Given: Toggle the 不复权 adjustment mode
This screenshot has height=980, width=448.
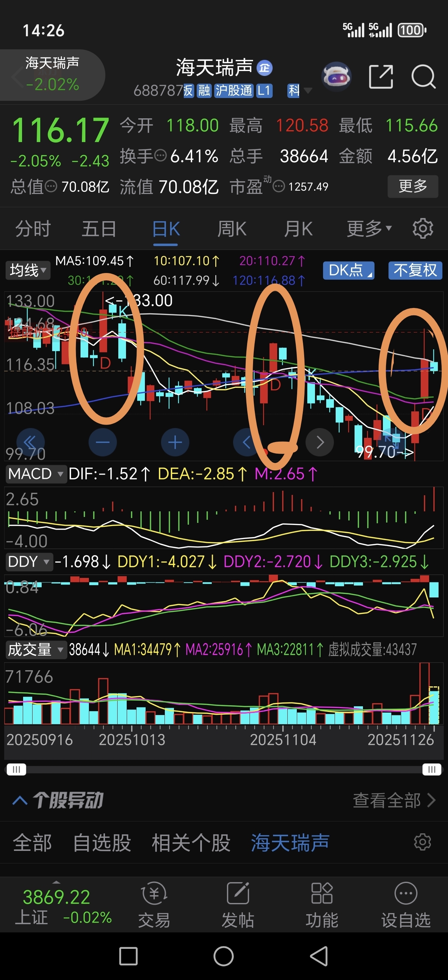Looking at the screenshot, I should tap(415, 270).
